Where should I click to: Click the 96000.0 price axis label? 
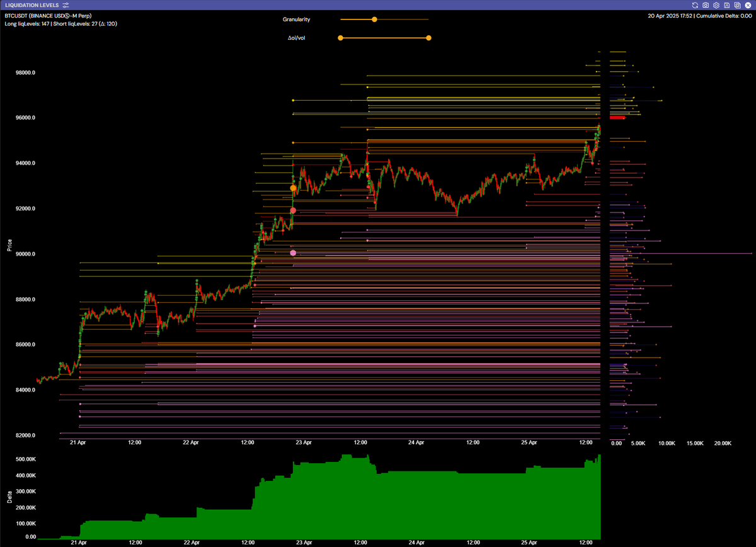[25, 118]
